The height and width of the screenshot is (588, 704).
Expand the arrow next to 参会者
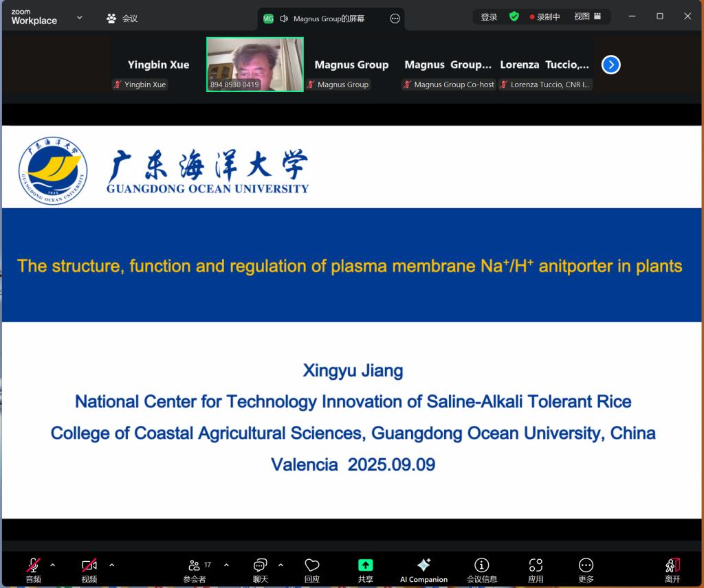pos(226,565)
